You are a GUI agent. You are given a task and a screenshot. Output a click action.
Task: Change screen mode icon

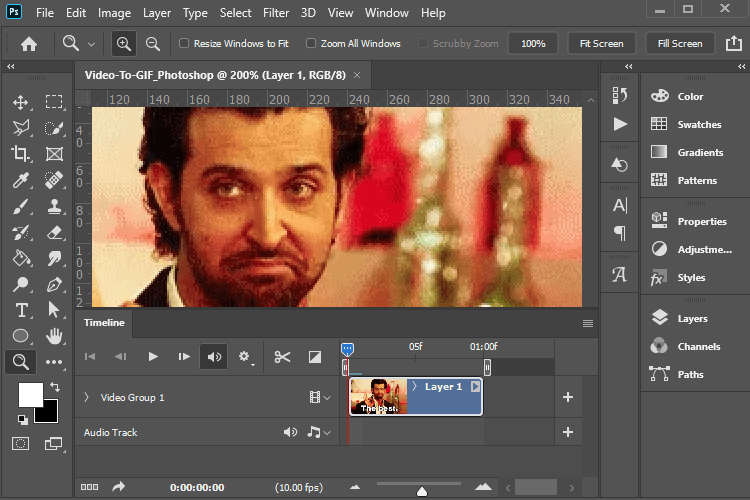point(54,444)
